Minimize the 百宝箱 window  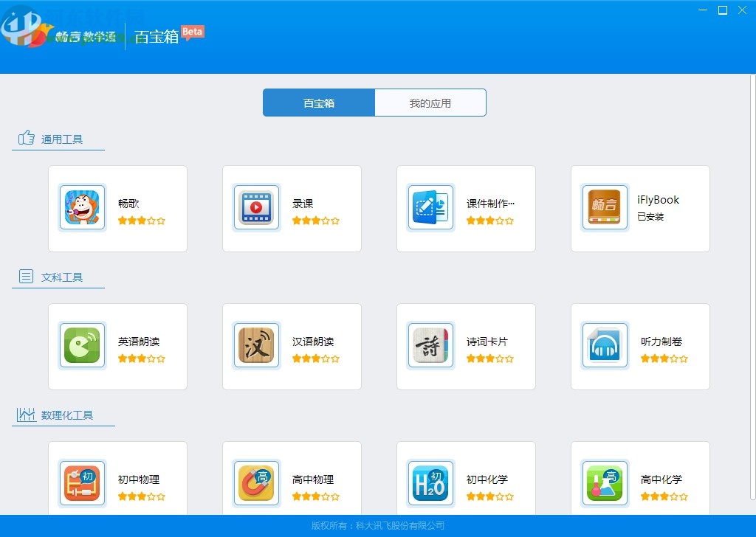coord(703,10)
